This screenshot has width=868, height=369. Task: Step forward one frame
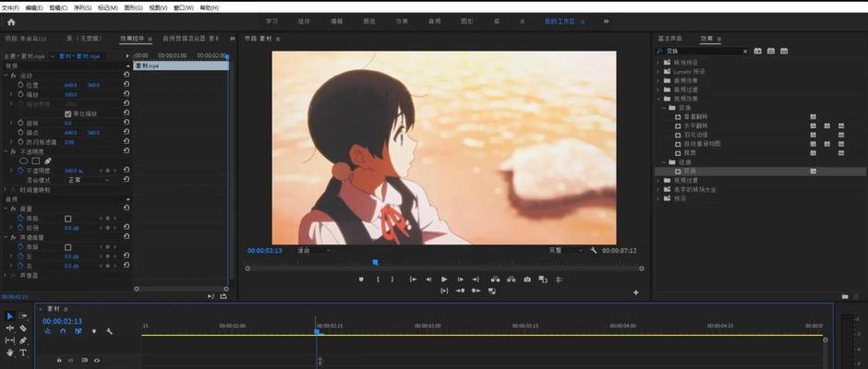(460, 280)
